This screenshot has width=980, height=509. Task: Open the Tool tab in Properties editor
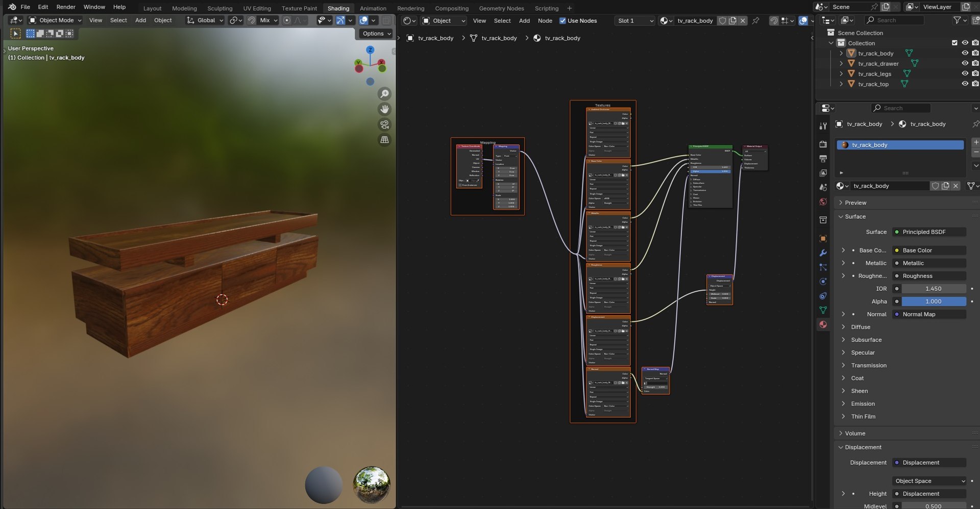click(x=823, y=126)
